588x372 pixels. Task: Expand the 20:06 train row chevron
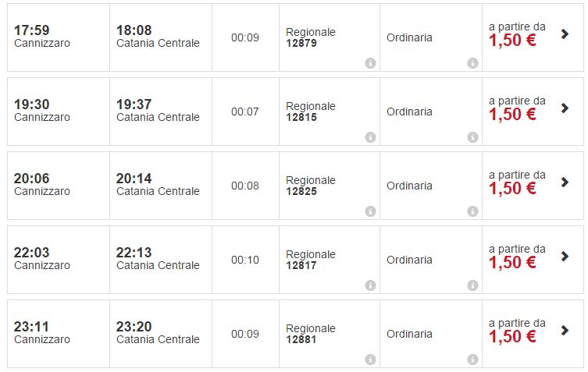coord(565,182)
